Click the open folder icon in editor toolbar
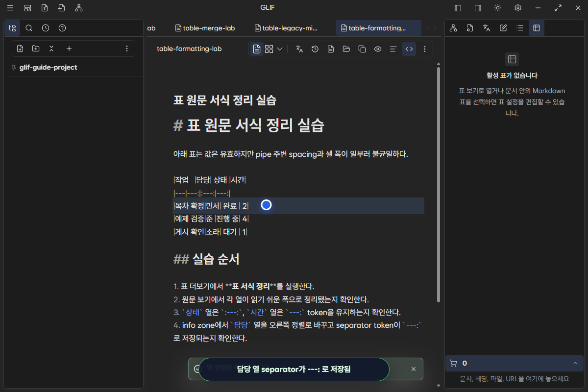The image size is (588, 392). click(x=346, y=49)
